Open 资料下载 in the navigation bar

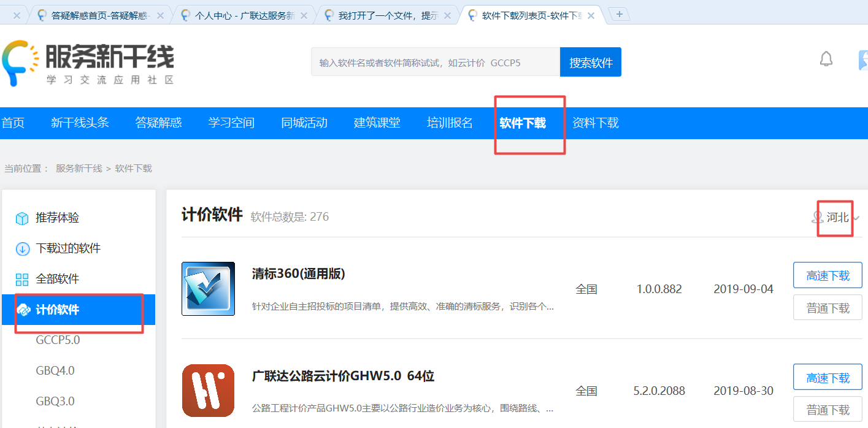click(x=596, y=123)
